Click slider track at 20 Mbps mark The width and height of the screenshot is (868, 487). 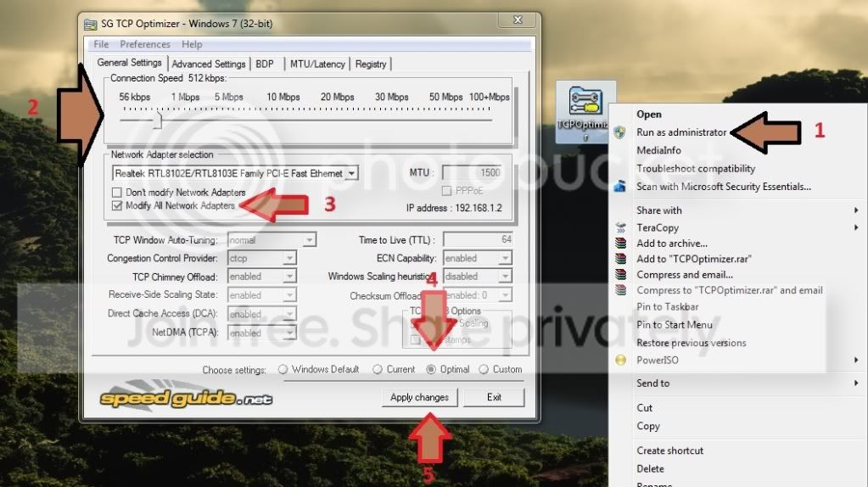coord(337,120)
